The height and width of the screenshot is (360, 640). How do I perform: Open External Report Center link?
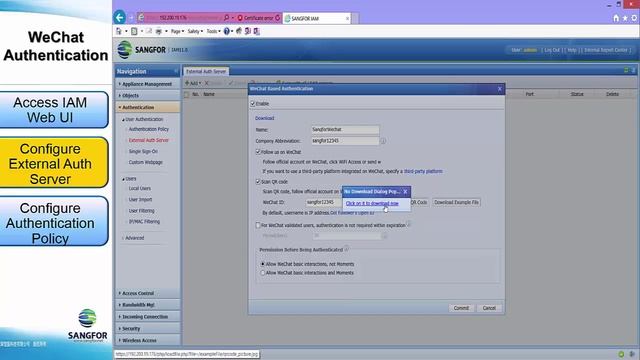click(x=606, y=50)
